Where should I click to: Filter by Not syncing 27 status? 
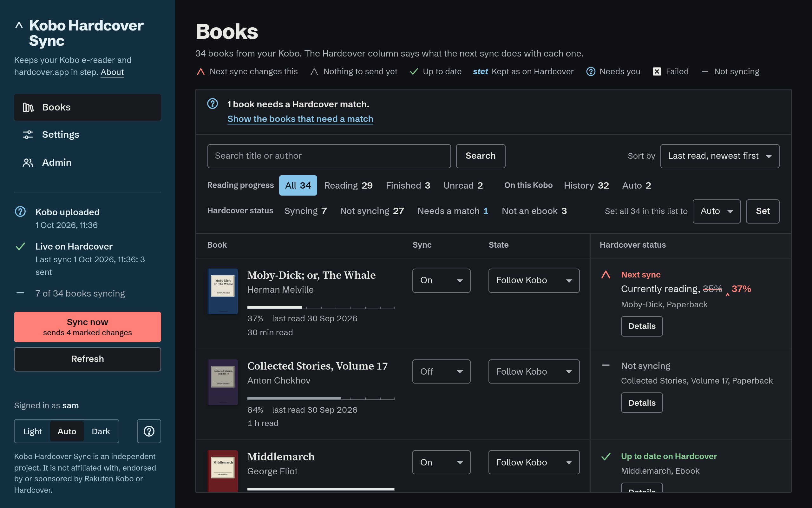[x=372, y=211]
